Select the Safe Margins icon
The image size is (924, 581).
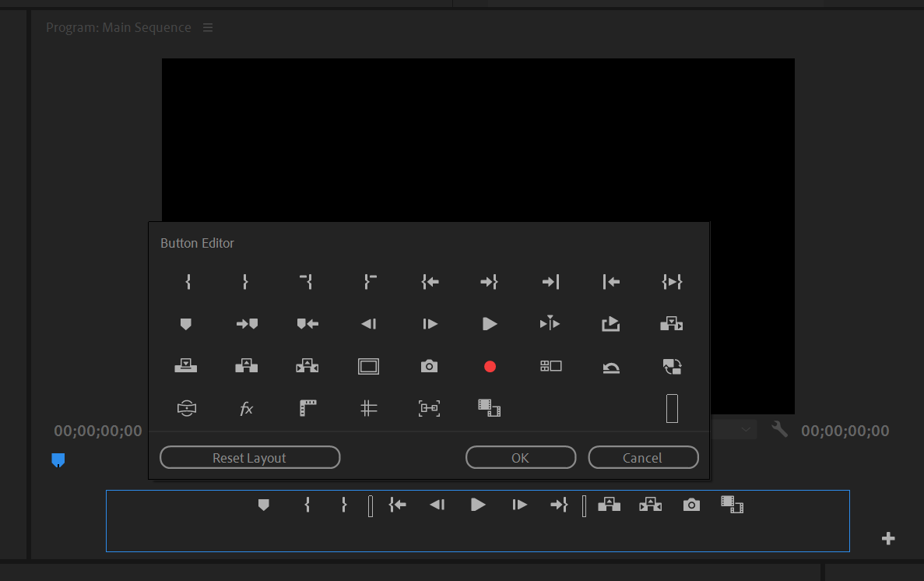[x=368, y=366]
